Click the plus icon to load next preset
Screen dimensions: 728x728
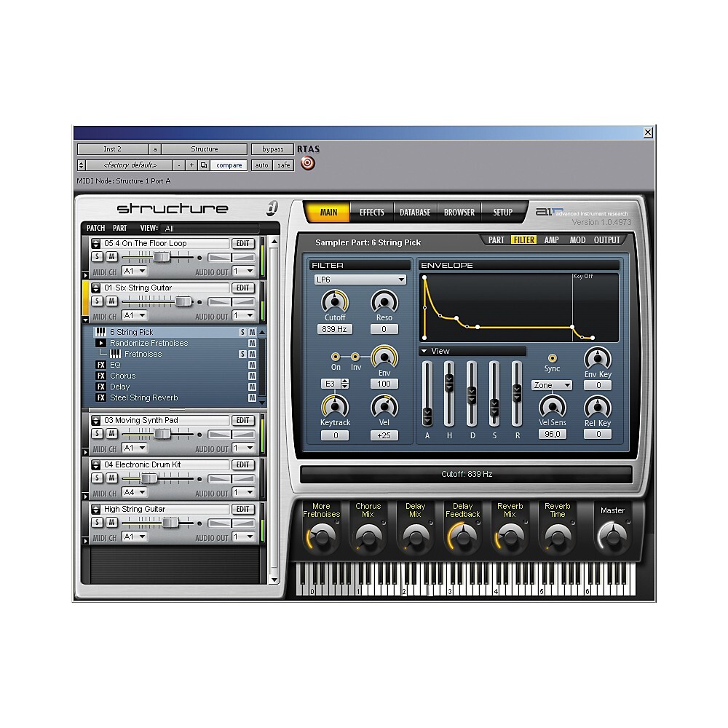coord(191,165)
